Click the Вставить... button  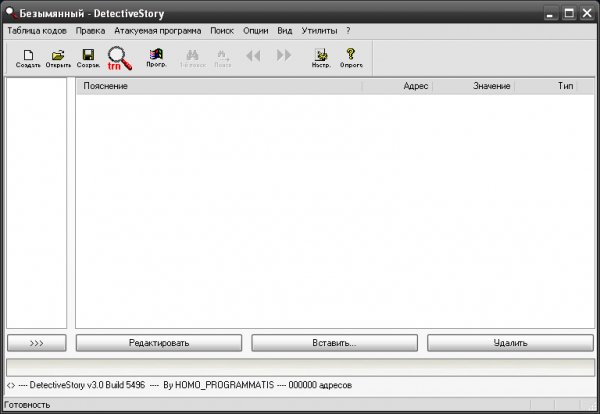click(334, 343)
